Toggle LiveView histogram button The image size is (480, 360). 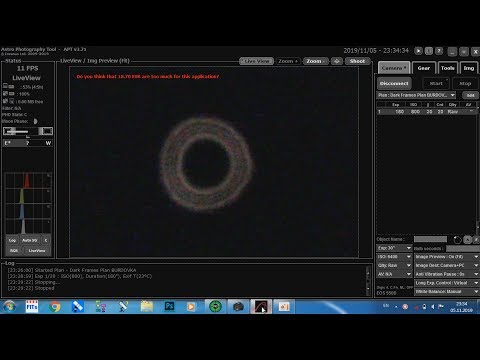click(x=37, y=251)
